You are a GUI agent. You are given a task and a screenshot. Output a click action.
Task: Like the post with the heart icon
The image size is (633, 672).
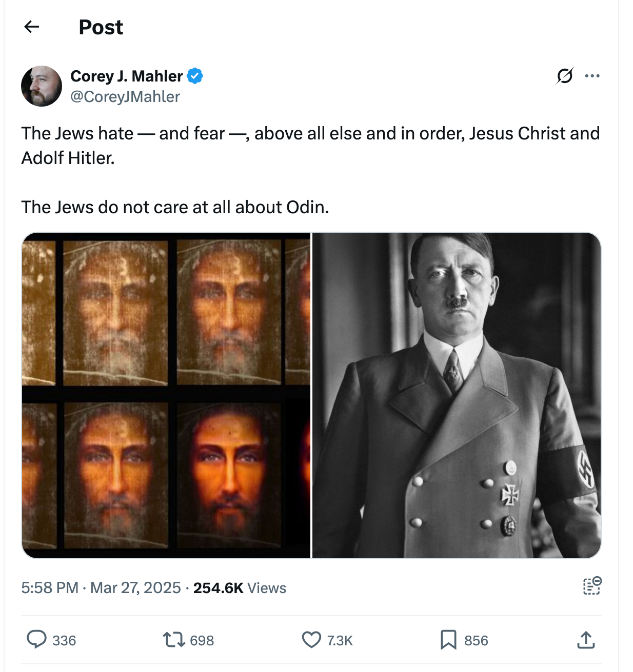[x=311, y=640]
